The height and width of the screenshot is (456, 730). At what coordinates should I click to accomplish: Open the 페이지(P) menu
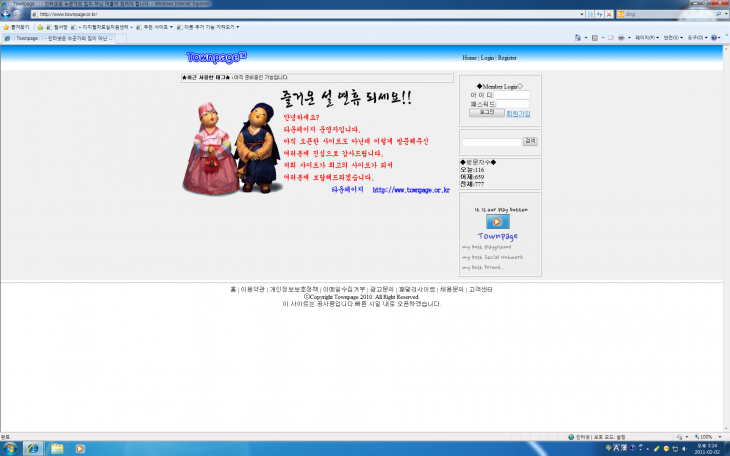[x=647, y=38]
